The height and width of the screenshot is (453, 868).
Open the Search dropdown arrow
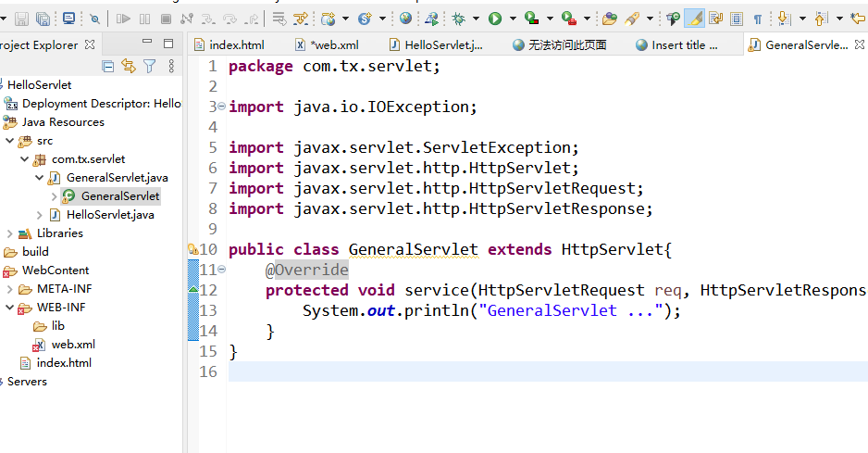tap(650, 19)
